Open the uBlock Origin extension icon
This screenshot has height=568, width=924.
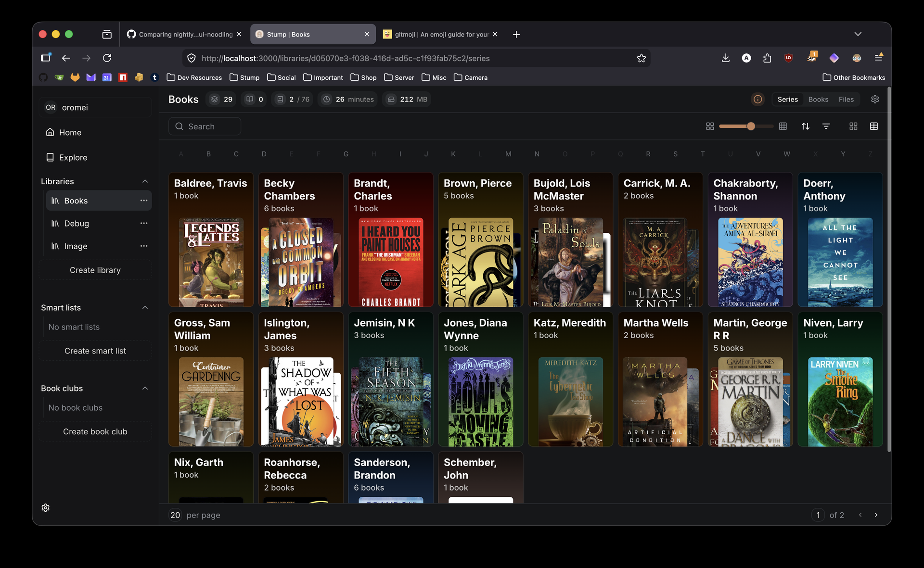[788, 58]
